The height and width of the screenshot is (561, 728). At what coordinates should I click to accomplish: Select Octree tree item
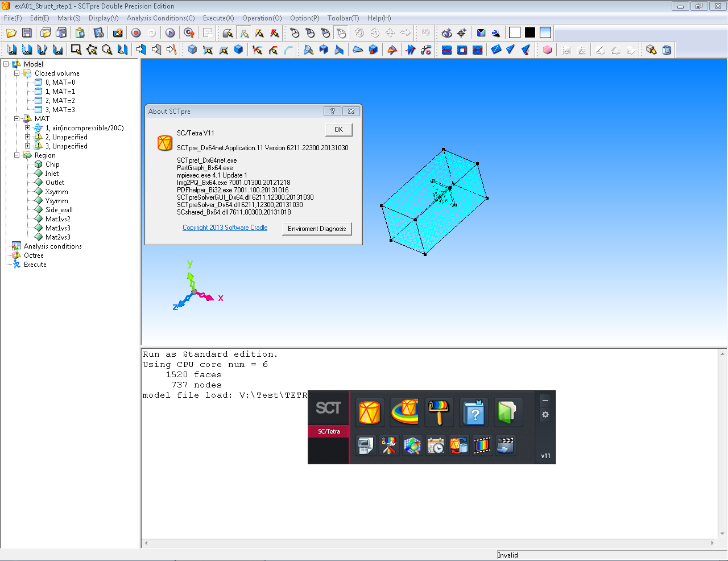[34, 255]
